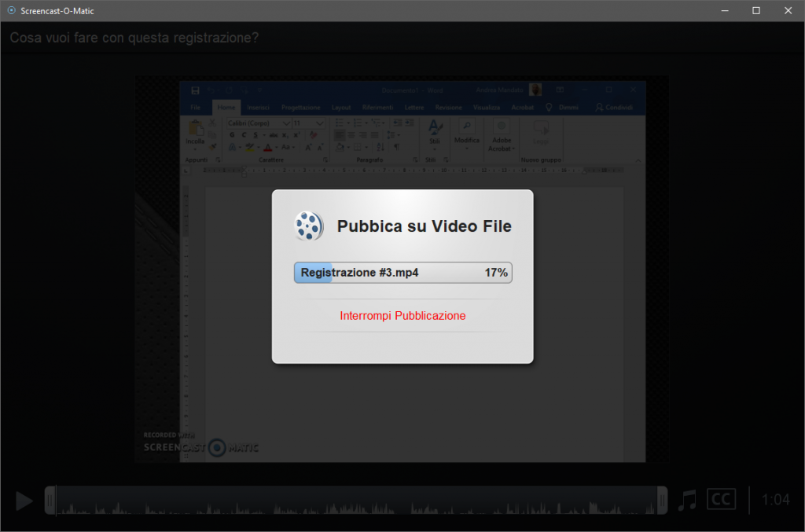The image size is (805, 532).
Task: Click the text highlight color icon
Action: pyautogui.click(x=249, y=147)
